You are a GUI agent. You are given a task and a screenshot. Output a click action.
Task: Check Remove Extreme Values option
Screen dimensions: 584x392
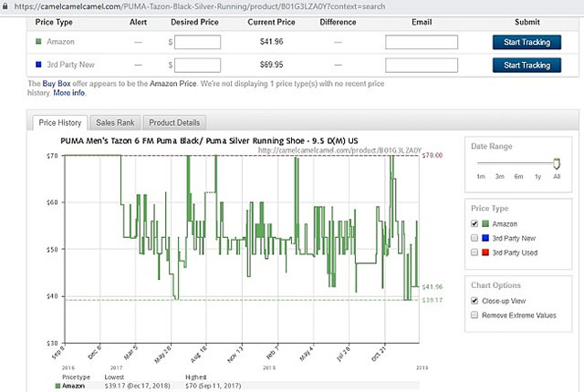tap(474, 315)
